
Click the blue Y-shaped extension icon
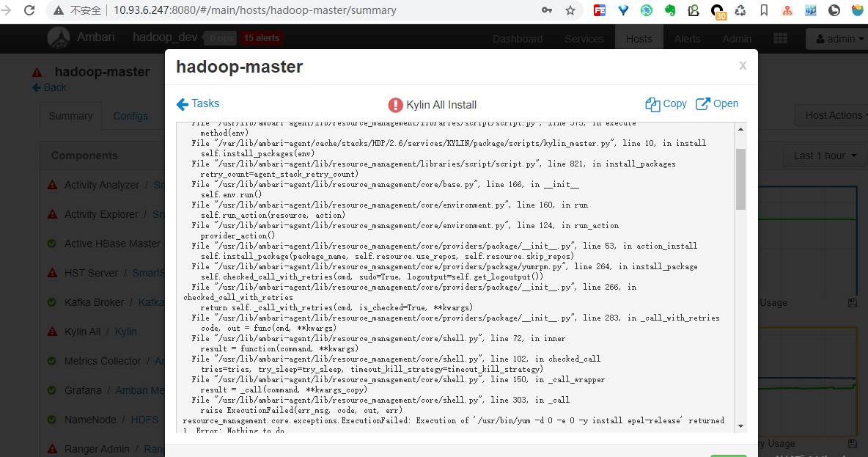(x=623, y=10)
